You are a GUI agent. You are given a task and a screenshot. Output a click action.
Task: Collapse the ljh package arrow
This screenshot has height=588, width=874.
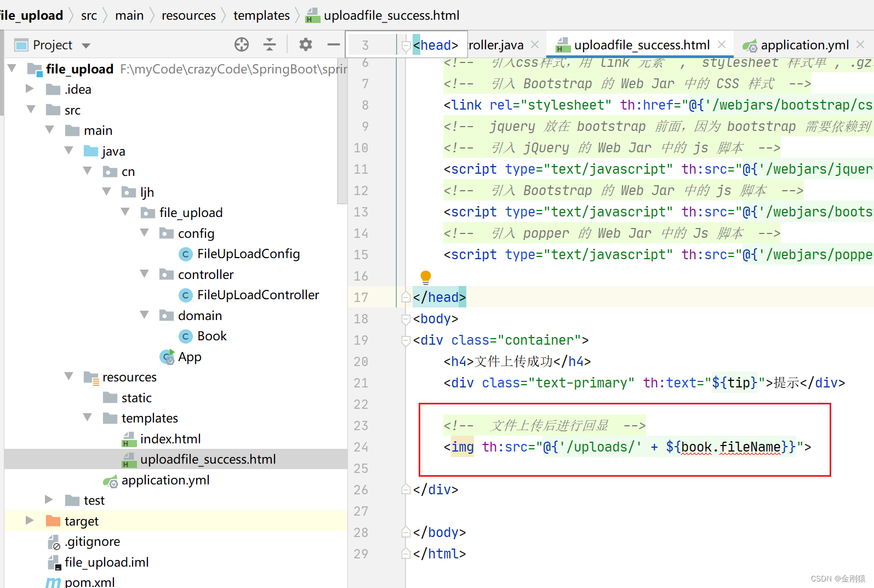point(106,191)
